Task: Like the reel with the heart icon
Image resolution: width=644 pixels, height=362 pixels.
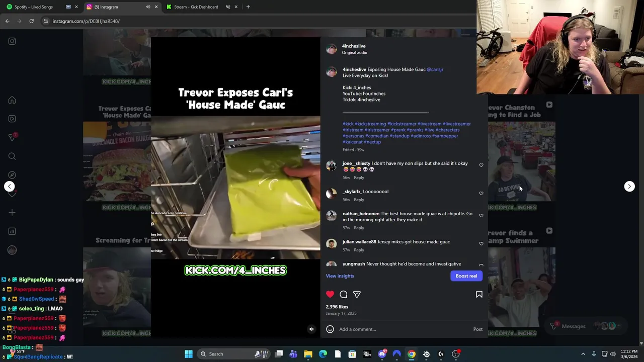Action: coord(330,294)
